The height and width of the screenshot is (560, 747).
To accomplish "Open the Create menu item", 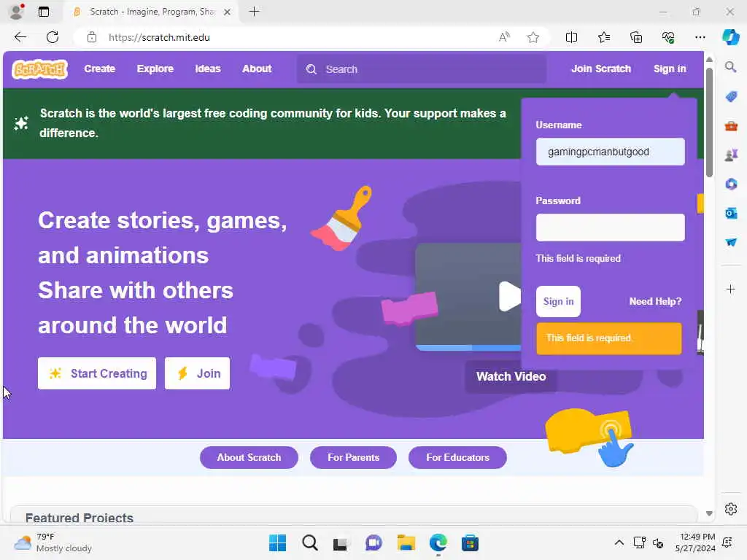I will coord(99,69).
